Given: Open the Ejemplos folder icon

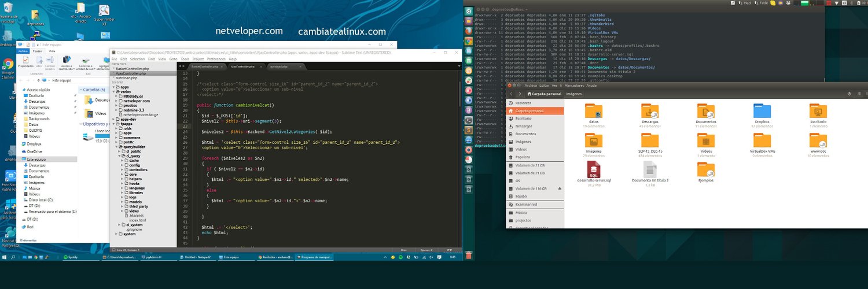Looking at the screenshot, I should pyautogui.click(x=706, y=170).
